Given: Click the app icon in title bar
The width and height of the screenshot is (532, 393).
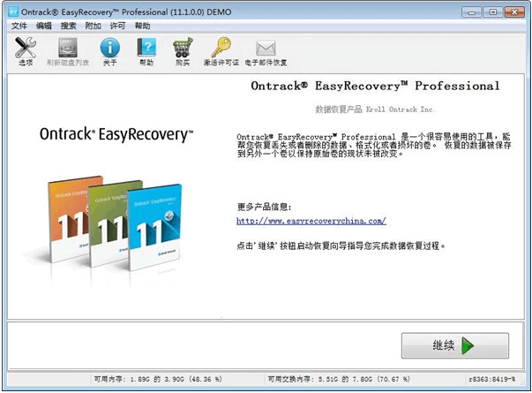Looking at the screenshot, I should [13, 12].
